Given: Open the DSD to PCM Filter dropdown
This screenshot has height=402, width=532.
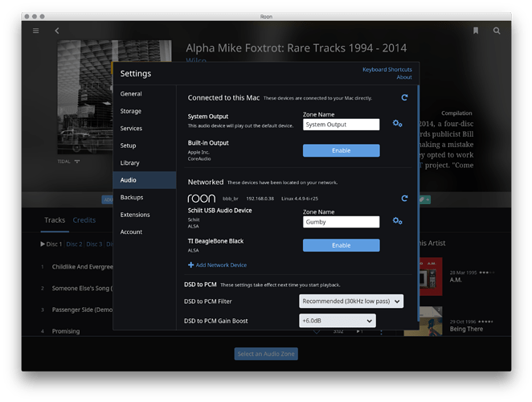Looking at the screenshot, I should point(351,301).
